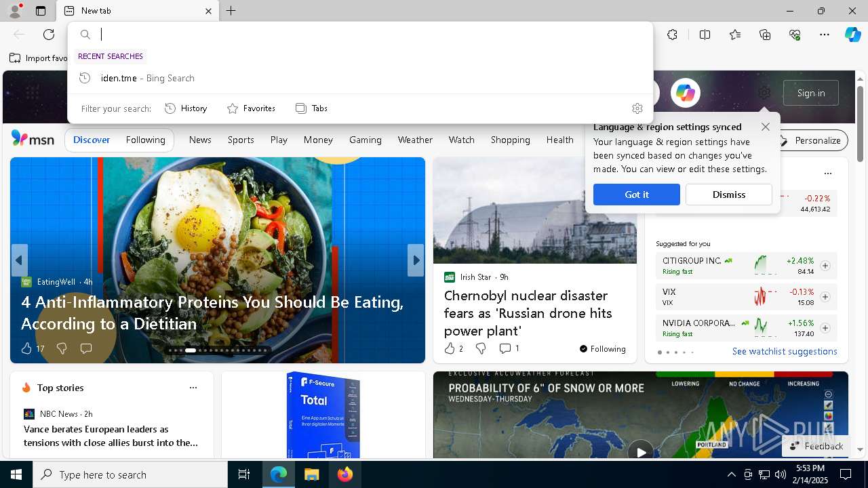868x488 pixels.
Task: Open the Chernobyl nuclear disaster headline
Action: [x=528, y=313]
